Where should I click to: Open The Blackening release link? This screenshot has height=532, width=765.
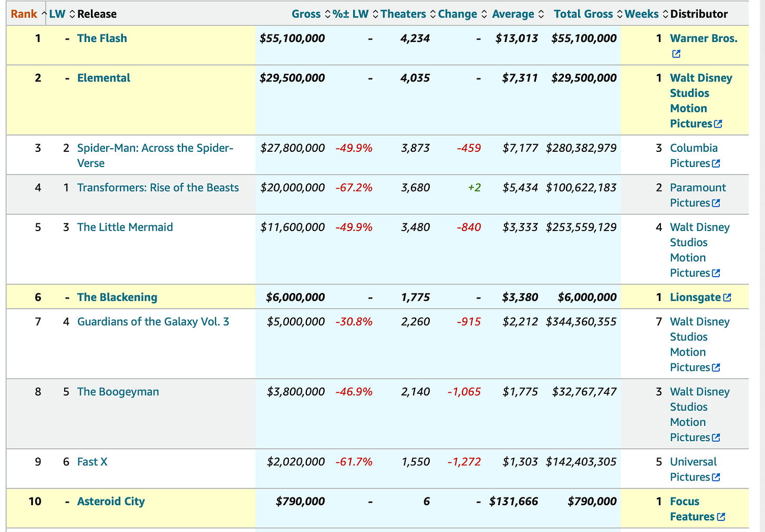pyautogui.click(x=117, y=297)
